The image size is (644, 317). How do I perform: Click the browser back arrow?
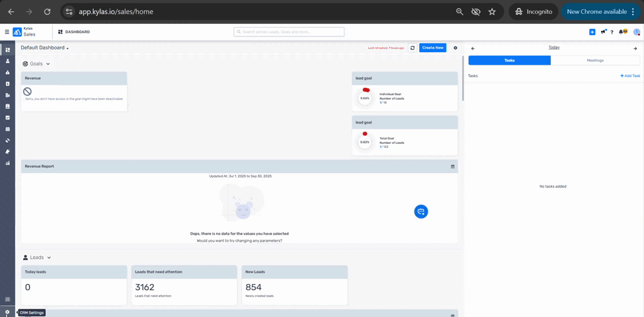pyautogui.click(x=11, y=11)
